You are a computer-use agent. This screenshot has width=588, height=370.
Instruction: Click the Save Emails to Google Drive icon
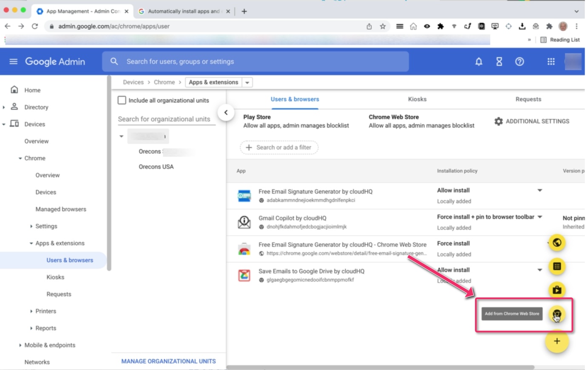click(244, 275)
